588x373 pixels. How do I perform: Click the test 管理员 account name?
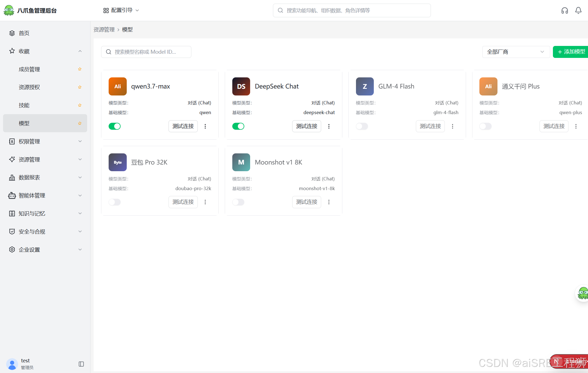pos(27,364)
